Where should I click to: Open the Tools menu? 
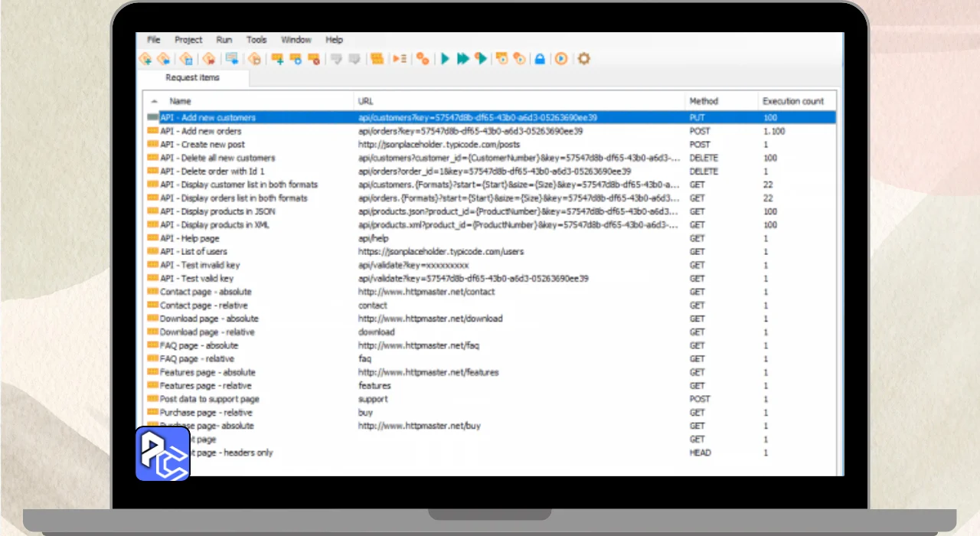pyautogui.click(x=256, y=40)
